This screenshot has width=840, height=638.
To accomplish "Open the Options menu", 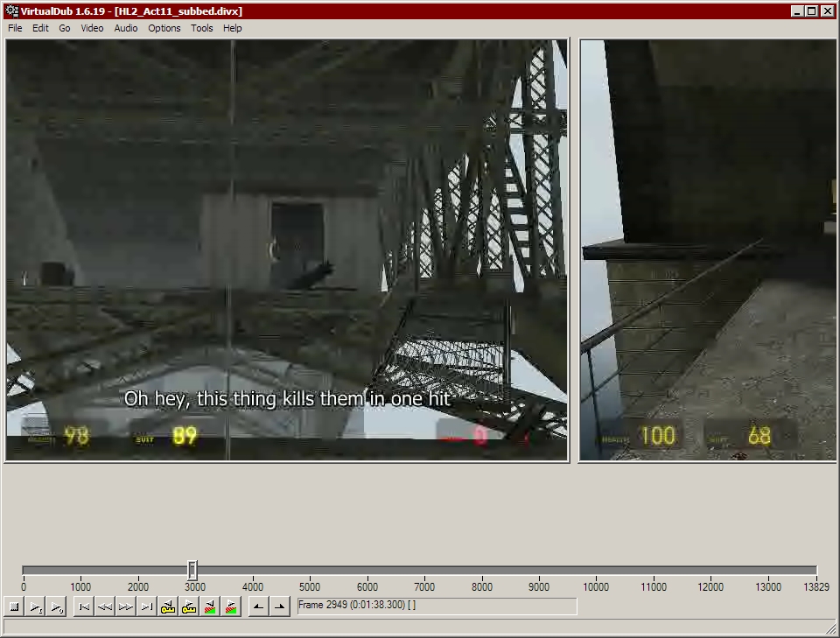I will pyautogui.click(x=164, y=28).
